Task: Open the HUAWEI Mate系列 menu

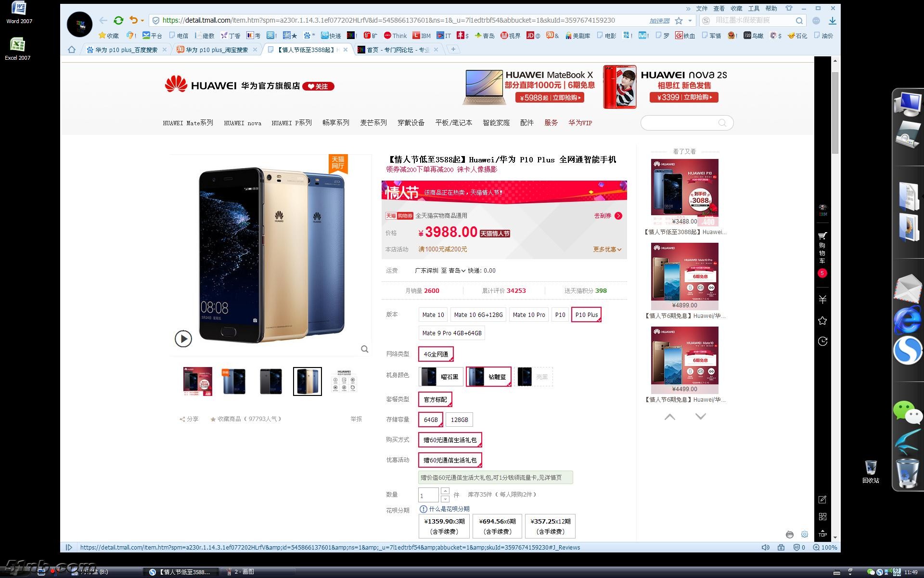Action: point(188,123)
